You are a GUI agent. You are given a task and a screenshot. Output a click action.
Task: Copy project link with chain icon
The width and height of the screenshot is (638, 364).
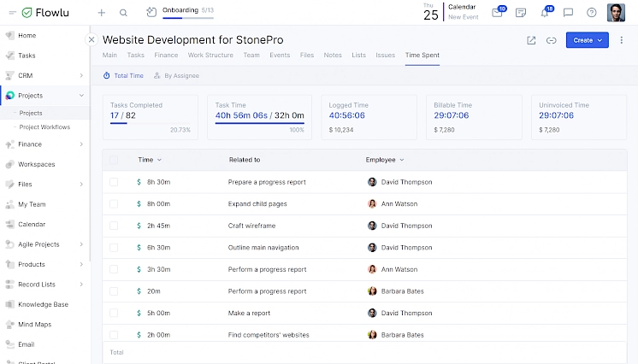(x=551, y=40)
